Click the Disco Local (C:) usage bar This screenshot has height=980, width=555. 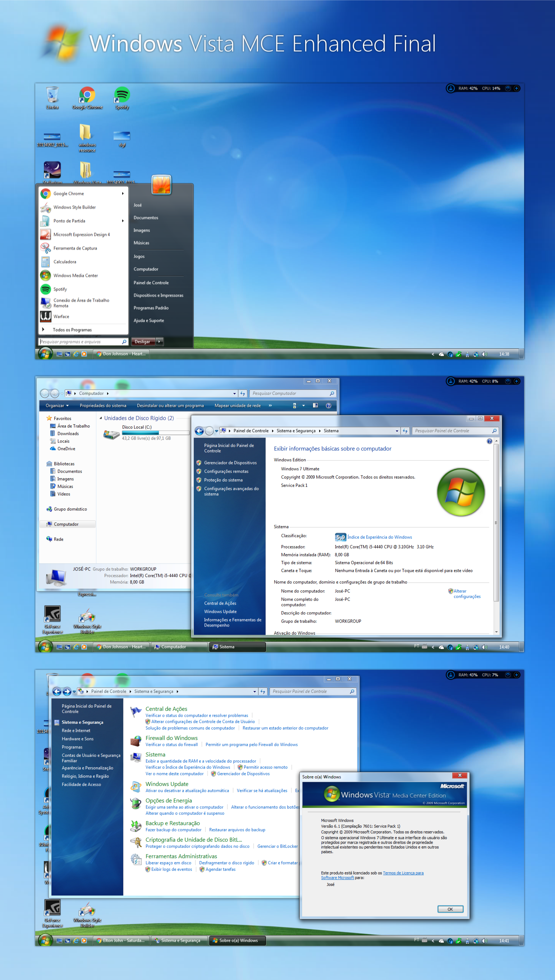pos(156,433)
